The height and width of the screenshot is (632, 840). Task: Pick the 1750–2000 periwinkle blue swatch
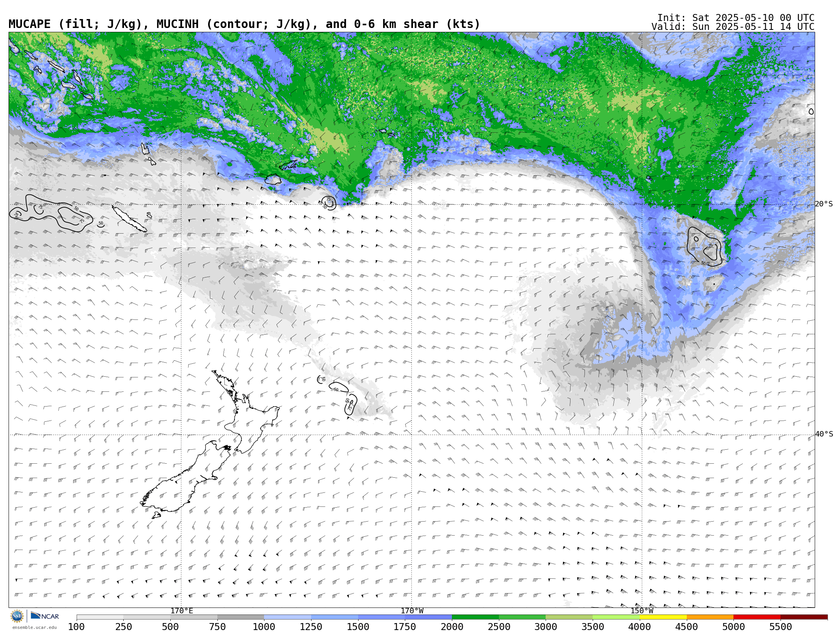pos(429,617)
